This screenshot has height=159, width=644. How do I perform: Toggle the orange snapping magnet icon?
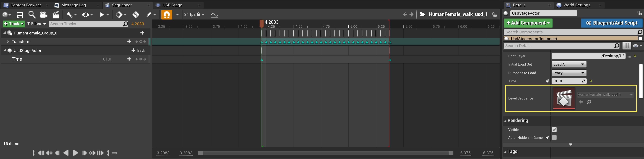pyautogui.click(x=167, y=14)
